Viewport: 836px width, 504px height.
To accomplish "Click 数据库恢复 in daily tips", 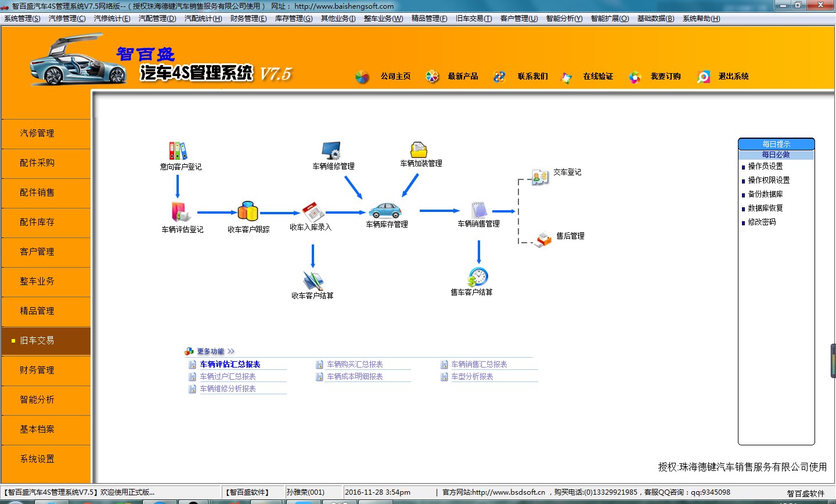I will 765,208.
